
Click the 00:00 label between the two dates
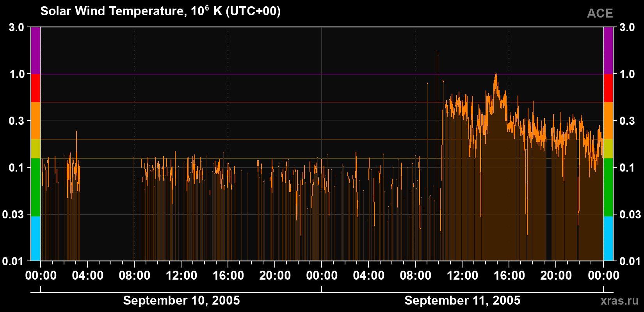[322, 275]
